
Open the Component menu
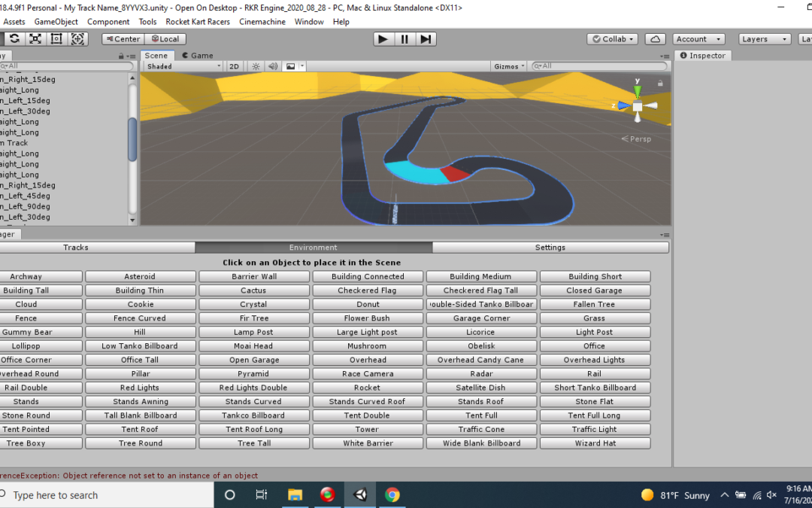(108, 22)
